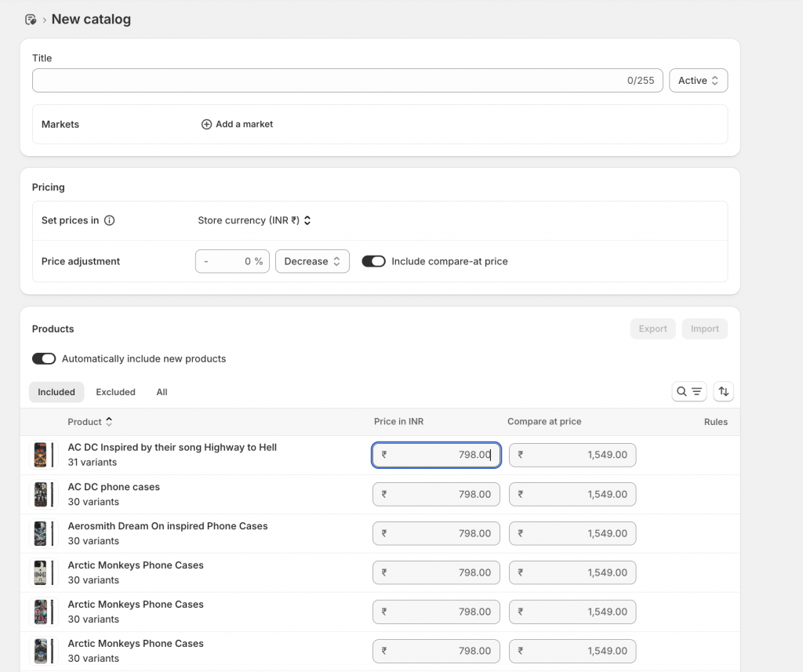Click the sort products icon
This screenshot has width=803, height=672.
723,391
